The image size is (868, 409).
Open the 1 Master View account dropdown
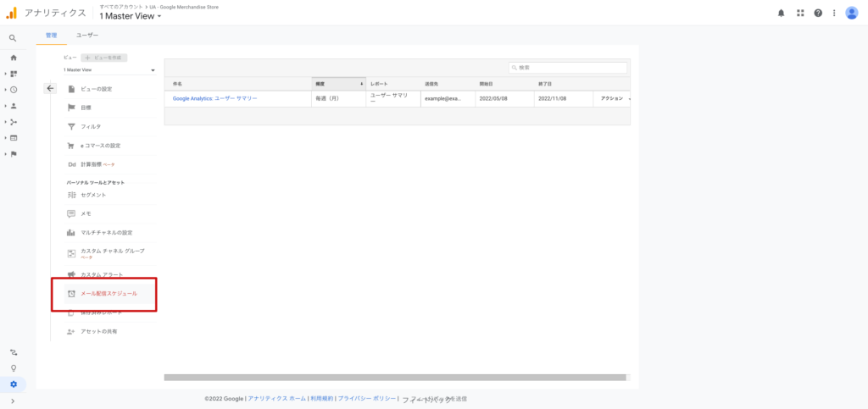[x=130, y=17]
